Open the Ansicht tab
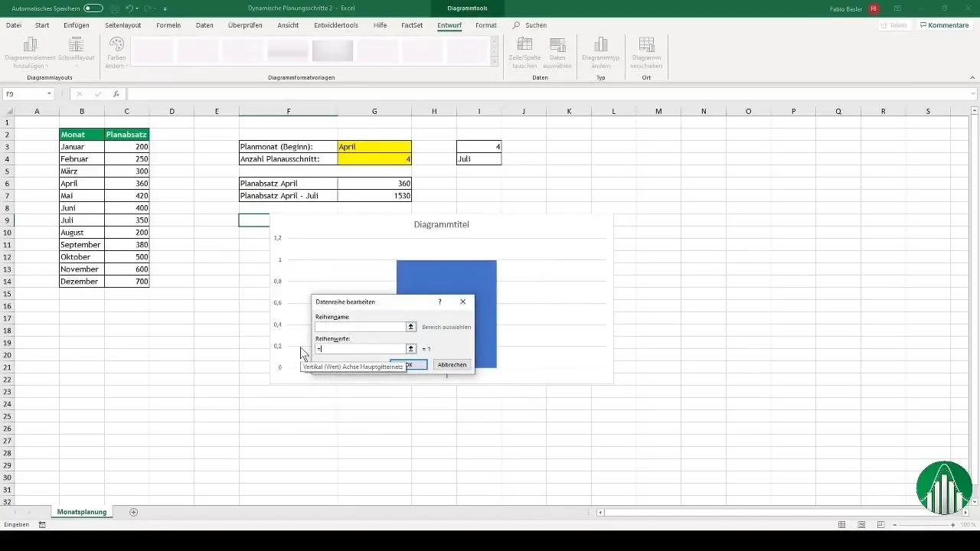 pos(288,25)
